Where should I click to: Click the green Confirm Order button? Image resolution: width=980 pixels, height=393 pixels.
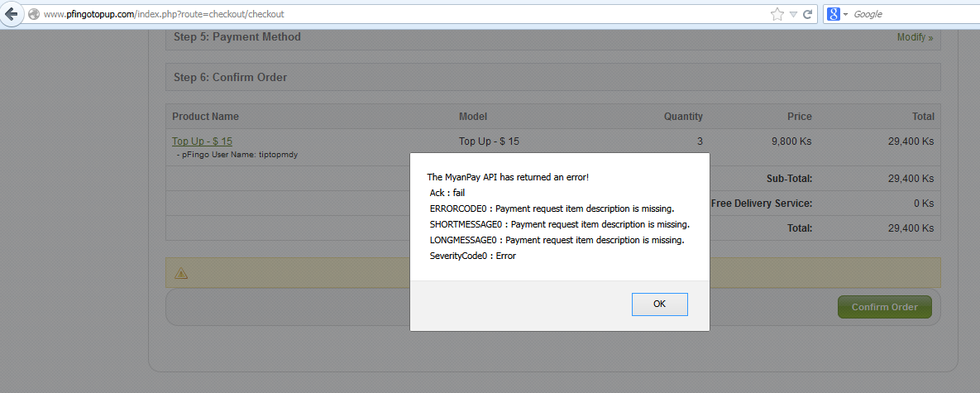click(884, 307)
